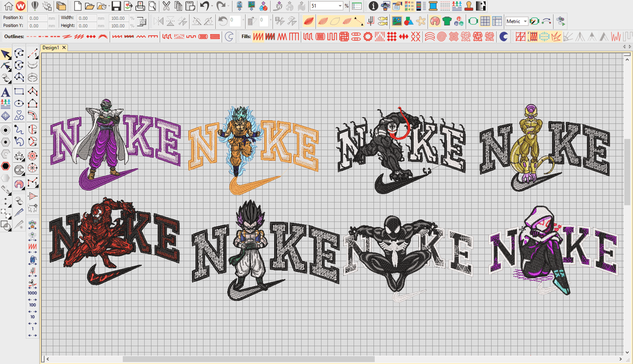633x364 pixels.
Task: Select the spiral fill stitch type
Action: point(441,37)
